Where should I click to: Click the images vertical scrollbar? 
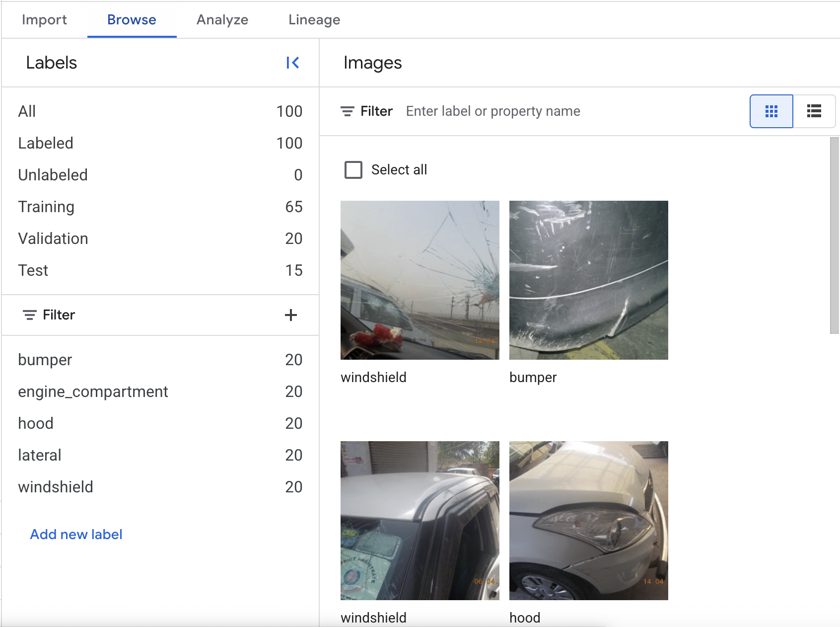[834, 236]
